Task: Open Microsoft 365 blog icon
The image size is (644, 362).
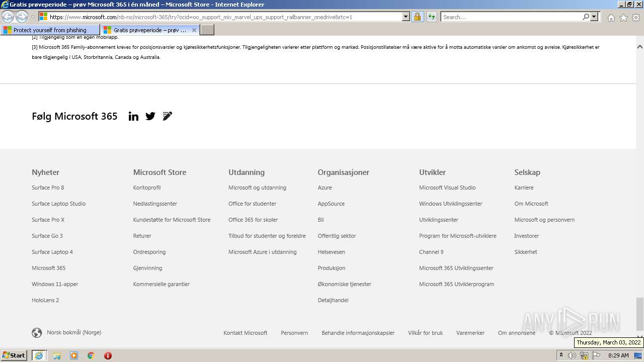Action: pyautogui.click(x=168, y=116)
